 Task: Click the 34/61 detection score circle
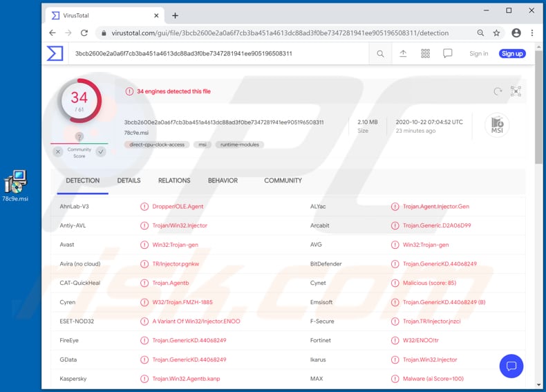point(79,101)
